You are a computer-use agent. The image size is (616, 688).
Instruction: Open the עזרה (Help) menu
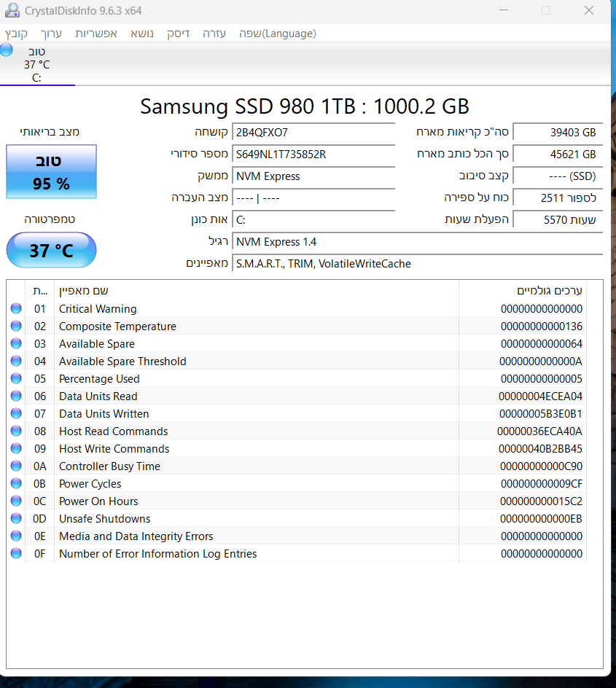click(x=214, y=34)
